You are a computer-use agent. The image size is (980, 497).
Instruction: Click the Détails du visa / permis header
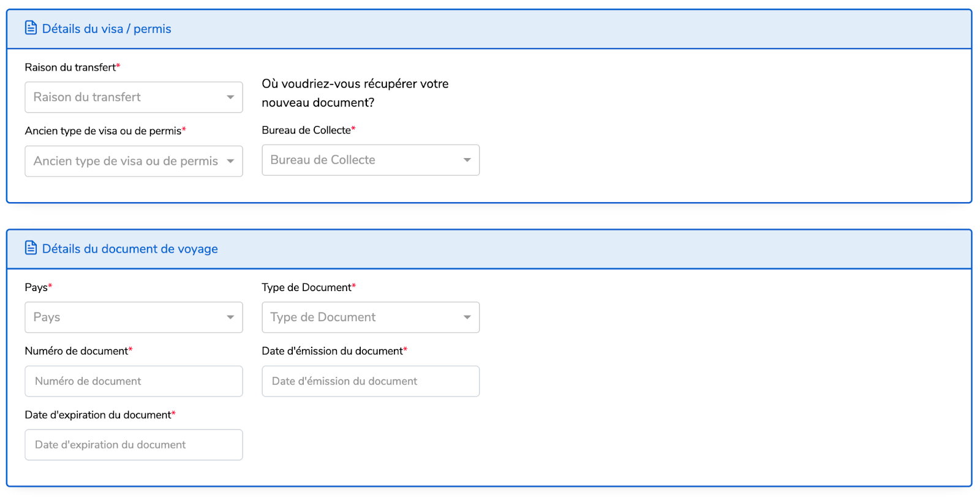pos(107,29)
